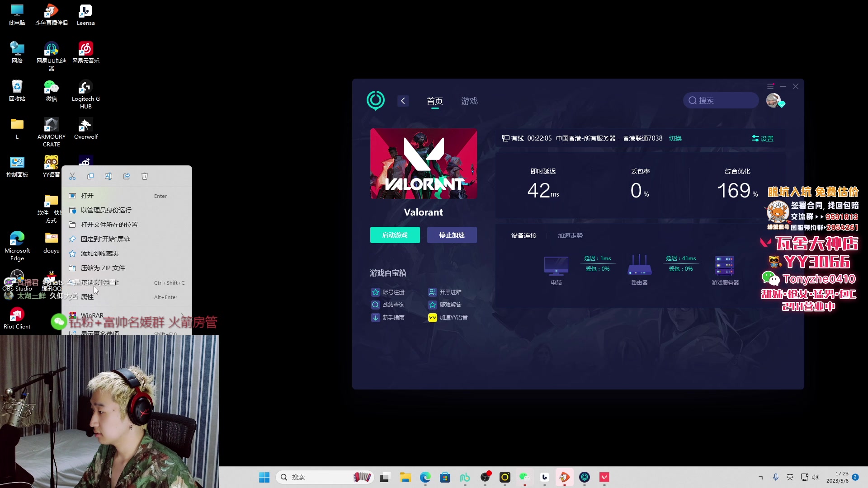The height and width of the screenshot is (488, 868).
Task: Open 新手指南 in the game toolbox
Action: [388, 317]
